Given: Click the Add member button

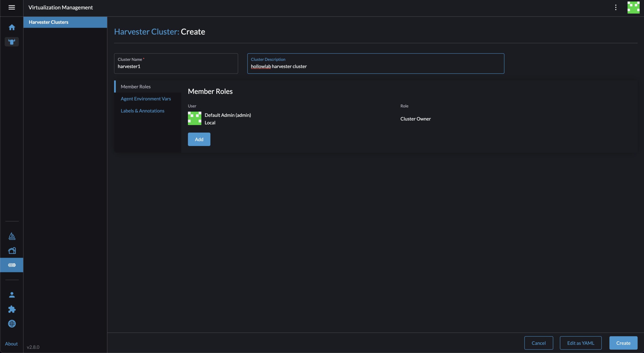Looking at the screenshot, I should coord(199,139).
